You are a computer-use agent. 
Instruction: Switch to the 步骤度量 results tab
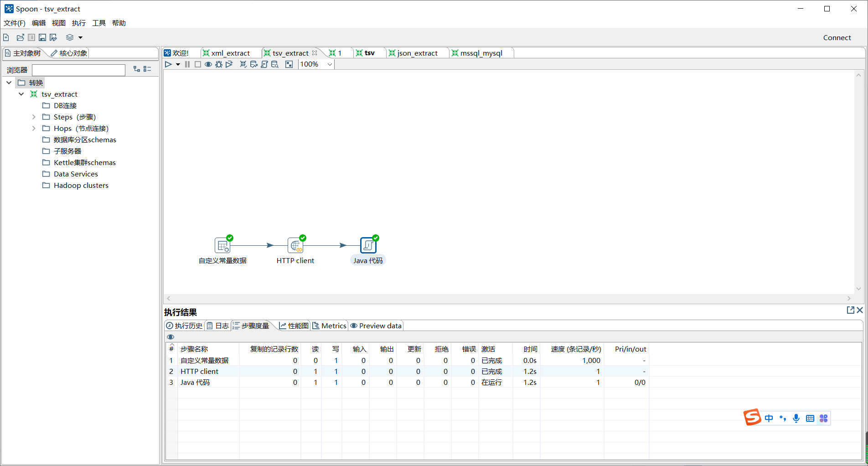tap(251, 326)
